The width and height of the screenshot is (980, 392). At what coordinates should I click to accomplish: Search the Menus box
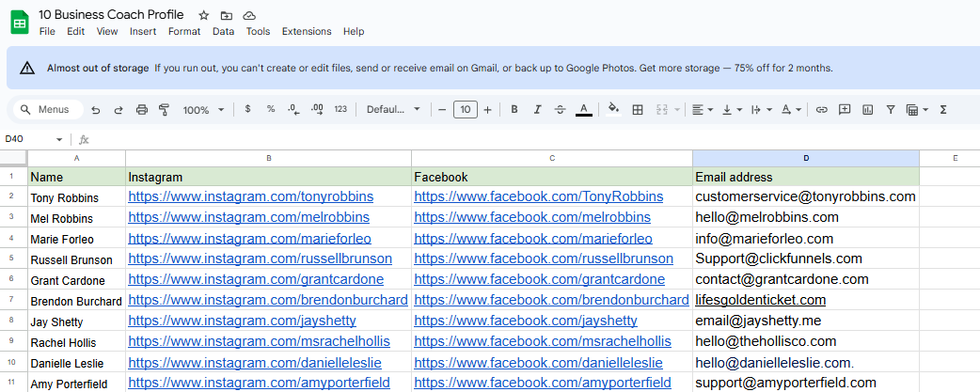[x=48, y=110]
